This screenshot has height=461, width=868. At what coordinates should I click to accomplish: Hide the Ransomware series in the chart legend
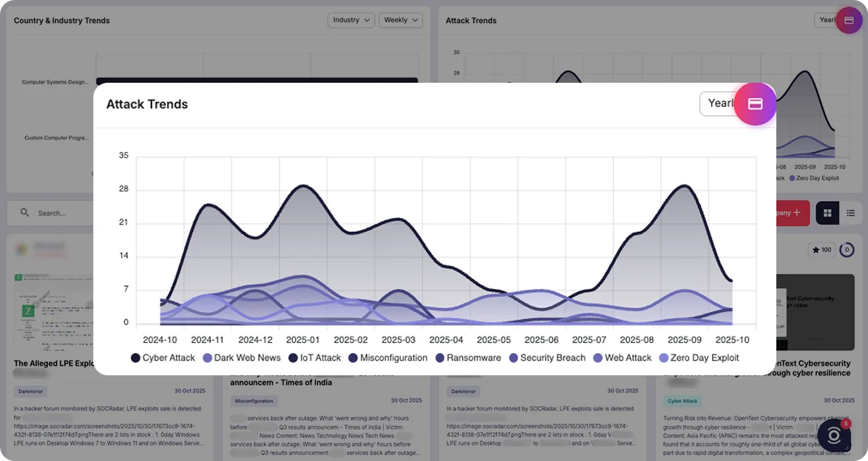pyautogui.click(x=468, y=358)
